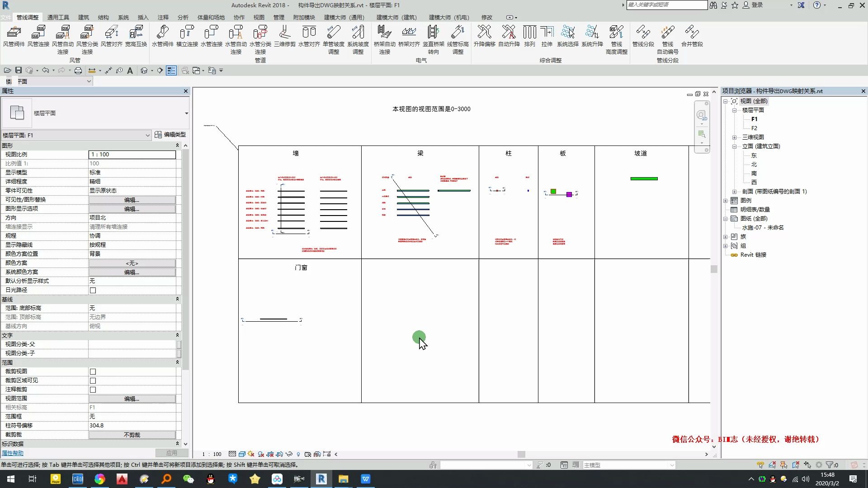
Task: Click the print icon in quick access toolbar
Action: [78, 70]
